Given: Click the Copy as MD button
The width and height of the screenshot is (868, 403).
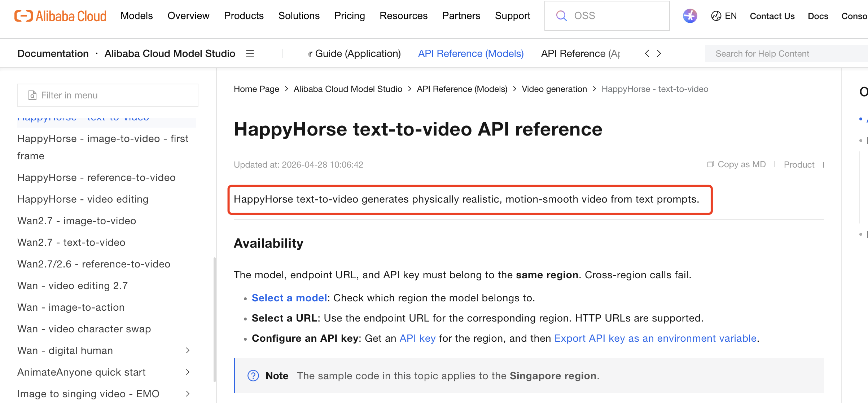Looking at the screenshot, I should coord(737,164).
